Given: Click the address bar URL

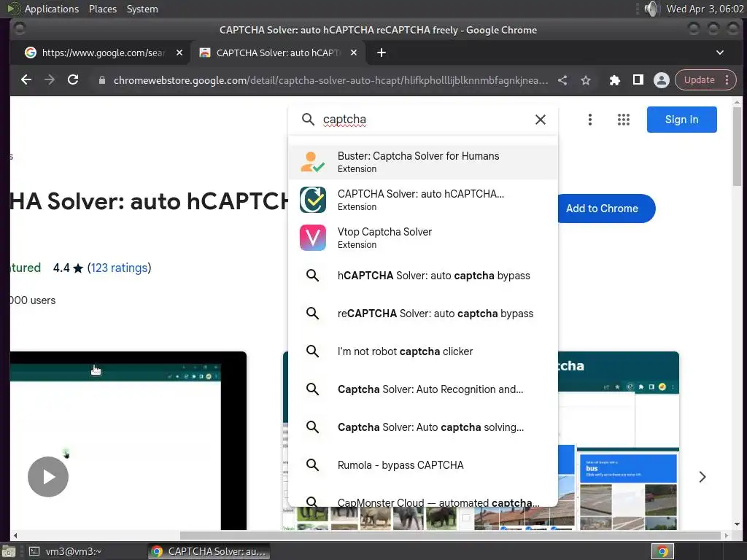Looking at the screenshot, I should [x=330, y=80].
